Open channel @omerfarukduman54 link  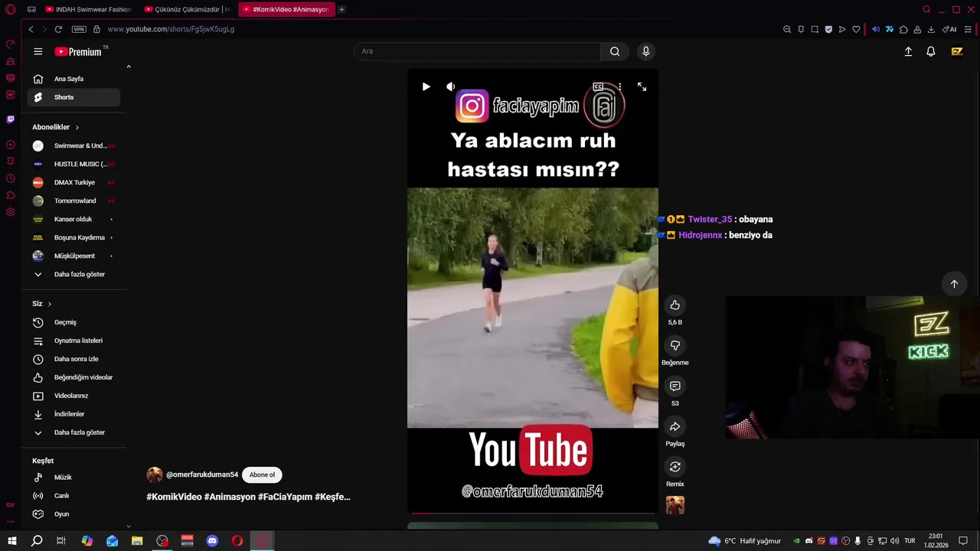coord(202,474)
